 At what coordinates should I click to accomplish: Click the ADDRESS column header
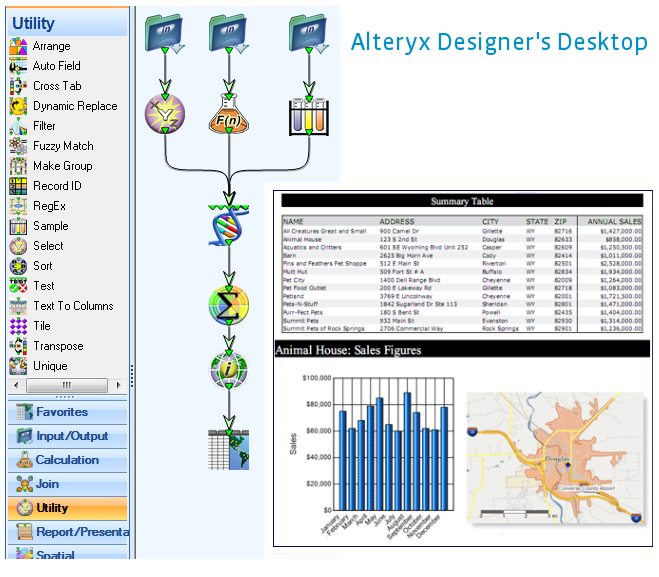pyautogui.click(x=397, y=221)
